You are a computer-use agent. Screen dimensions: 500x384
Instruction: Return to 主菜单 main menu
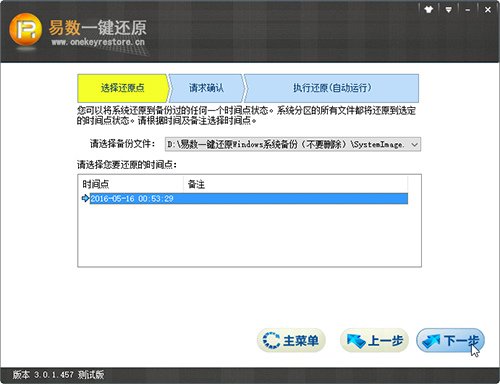291,340
